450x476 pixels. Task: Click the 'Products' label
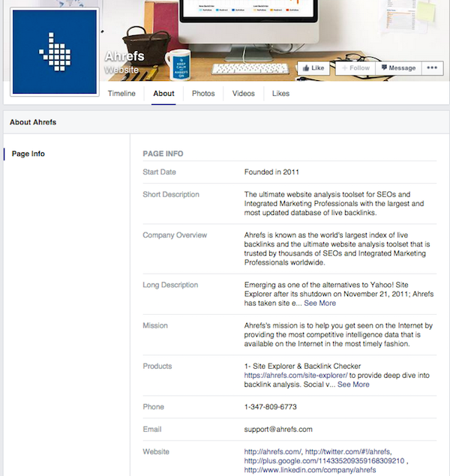click(x=157, y=367)
